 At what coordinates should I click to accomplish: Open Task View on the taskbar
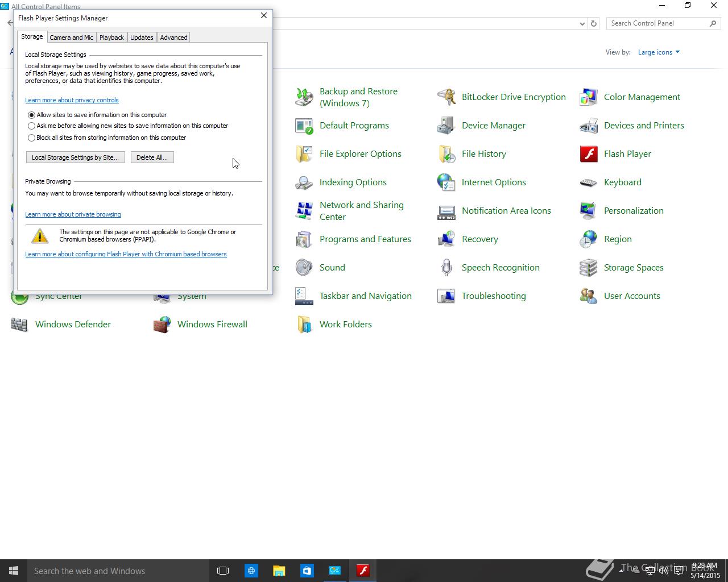pyautogui.click(x=223, y=571)
